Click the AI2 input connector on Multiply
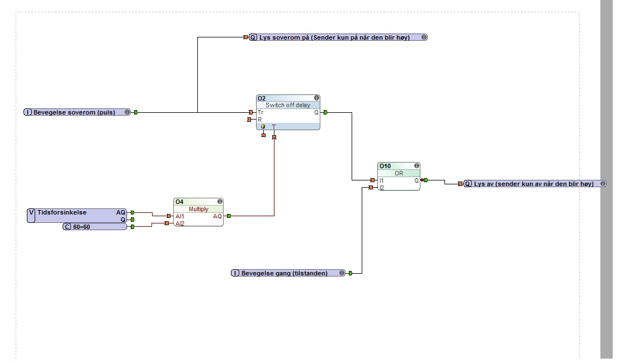This screenshot has width=644, height=362. point(167,223)
